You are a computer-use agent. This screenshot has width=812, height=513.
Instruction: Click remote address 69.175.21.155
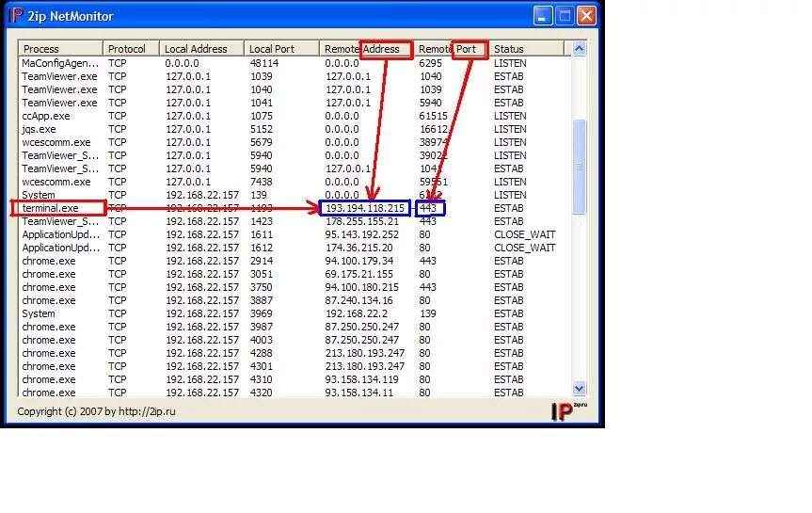[358, 274]
